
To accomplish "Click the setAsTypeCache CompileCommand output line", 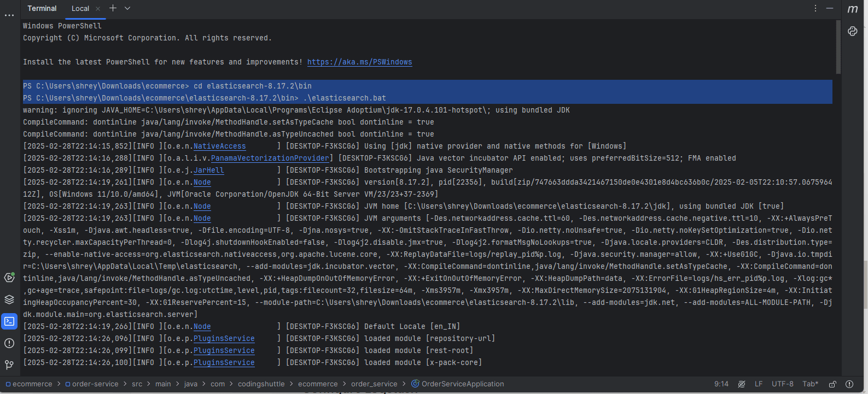I will coord(229,122).
